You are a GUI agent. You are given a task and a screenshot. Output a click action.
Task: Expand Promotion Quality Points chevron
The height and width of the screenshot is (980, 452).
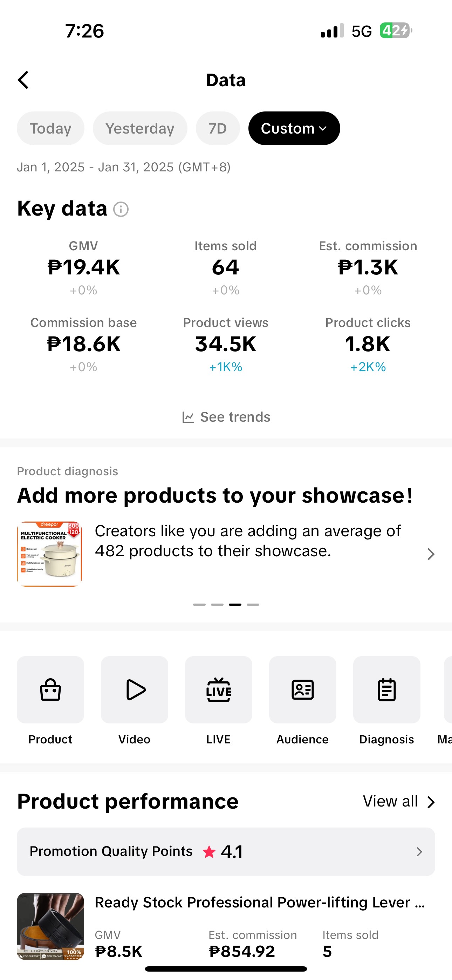[x=419, y=851]
